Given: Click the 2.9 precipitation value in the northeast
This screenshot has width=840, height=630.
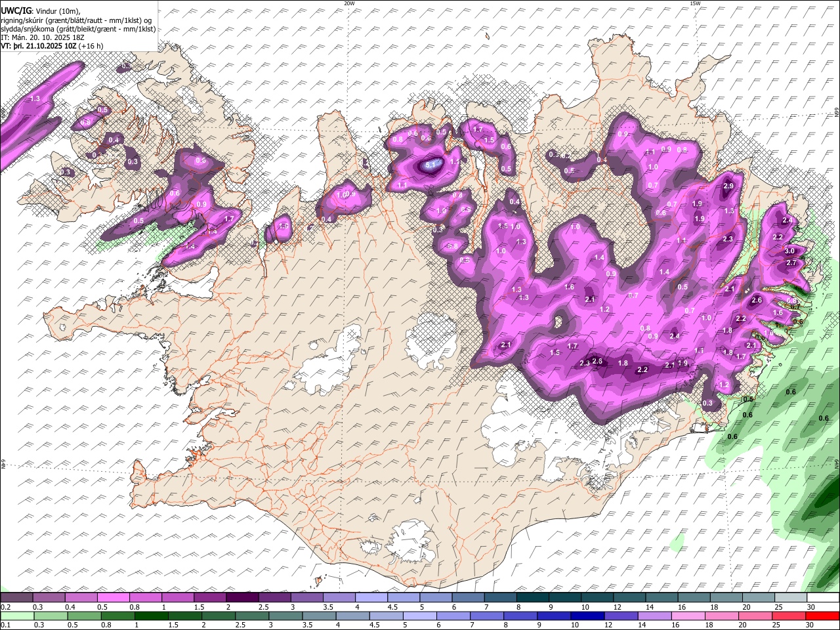Looking at the screenshot, I should [x=728, y=186].
